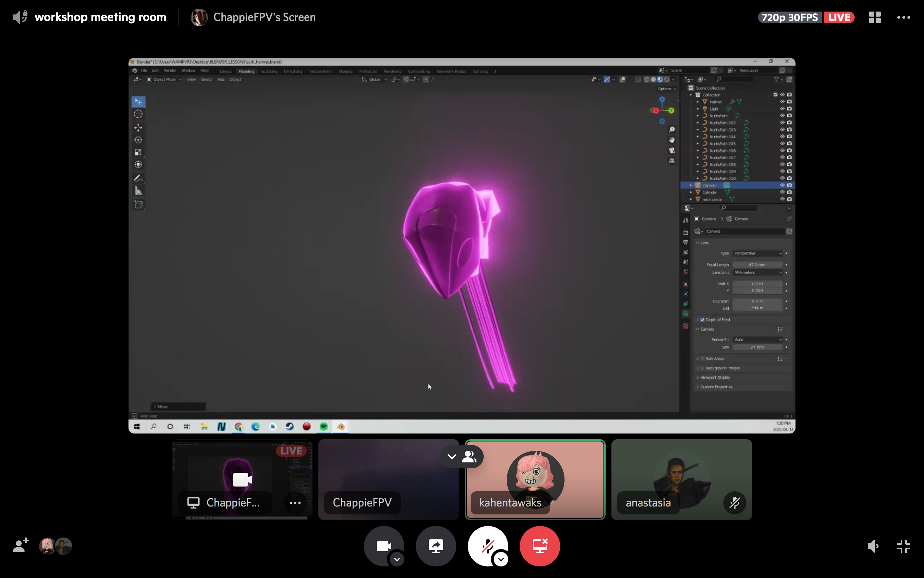Adjust the Focal Length 47.2 mm field

tap(758, 264)
